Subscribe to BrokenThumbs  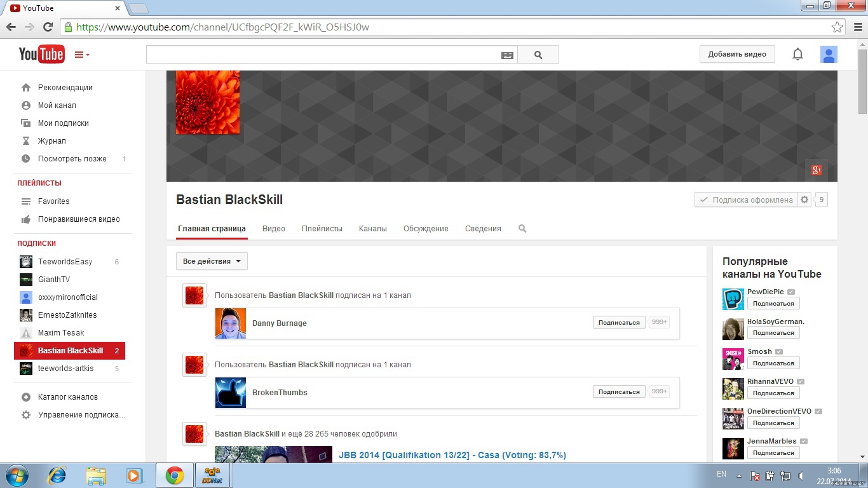619,391
